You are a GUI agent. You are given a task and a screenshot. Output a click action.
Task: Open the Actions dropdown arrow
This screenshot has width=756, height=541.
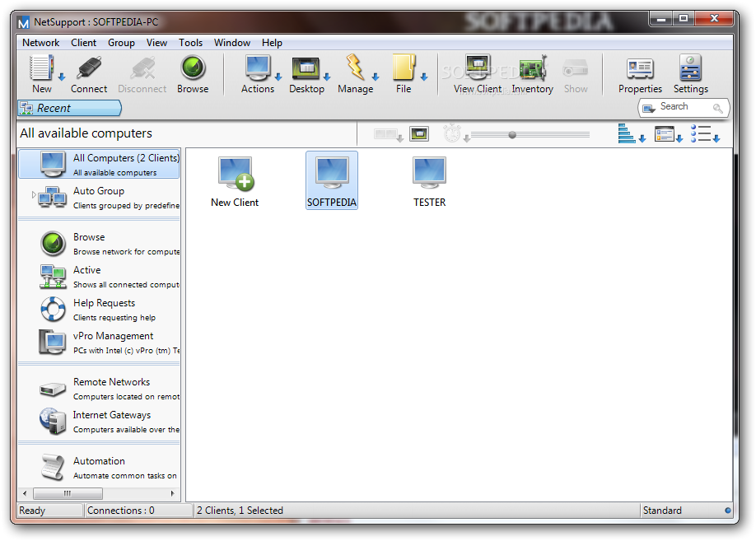coord(278,77)
